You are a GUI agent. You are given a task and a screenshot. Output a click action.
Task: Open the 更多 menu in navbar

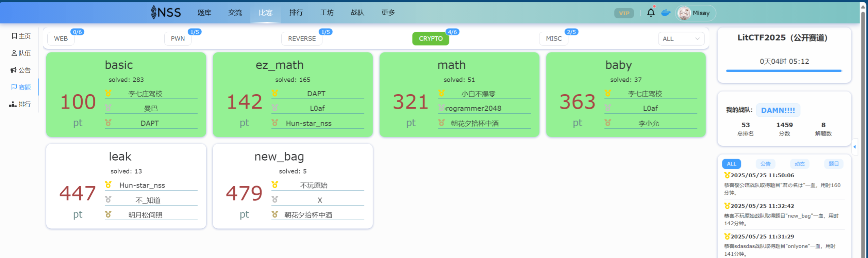[388, 13]
